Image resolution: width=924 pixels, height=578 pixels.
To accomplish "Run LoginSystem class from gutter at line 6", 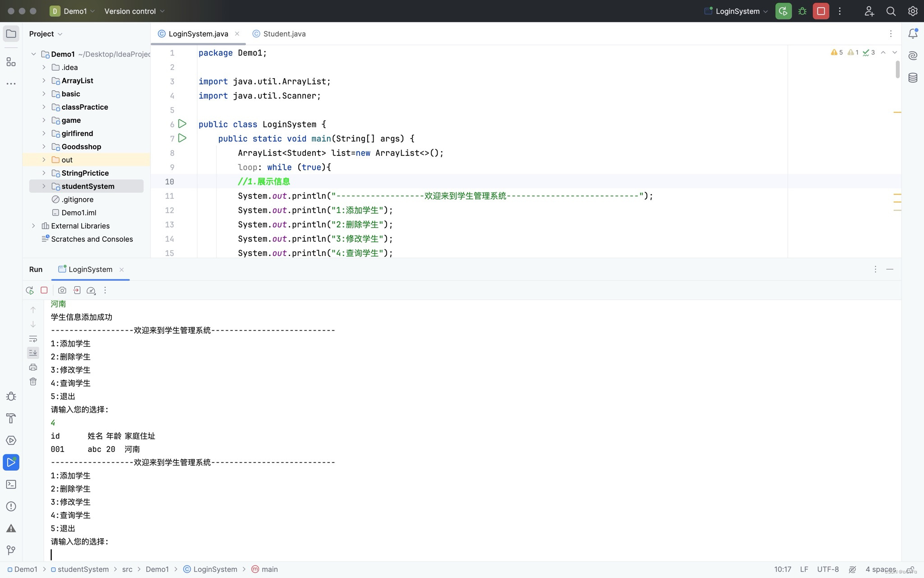I will (x=182, y=124).
